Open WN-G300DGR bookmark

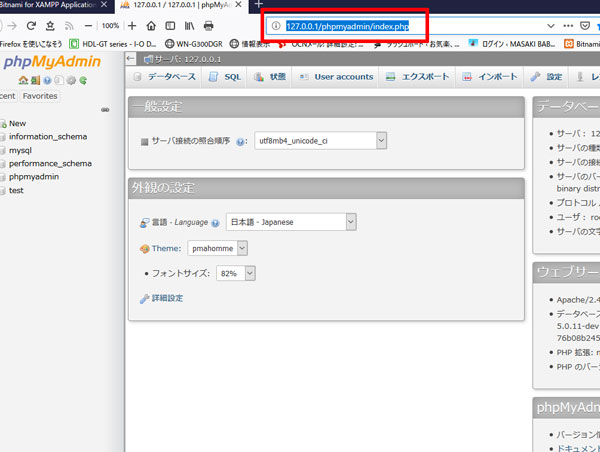[194, 44]
